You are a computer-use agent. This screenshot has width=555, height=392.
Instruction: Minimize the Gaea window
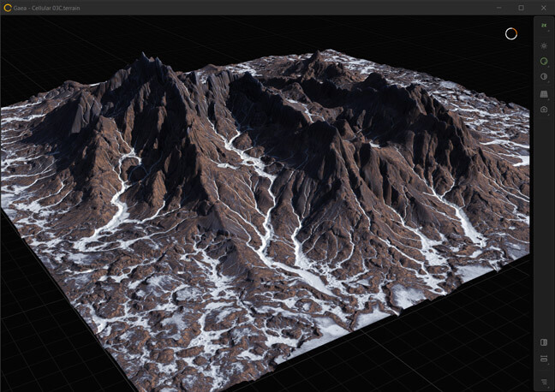point(499,7)
